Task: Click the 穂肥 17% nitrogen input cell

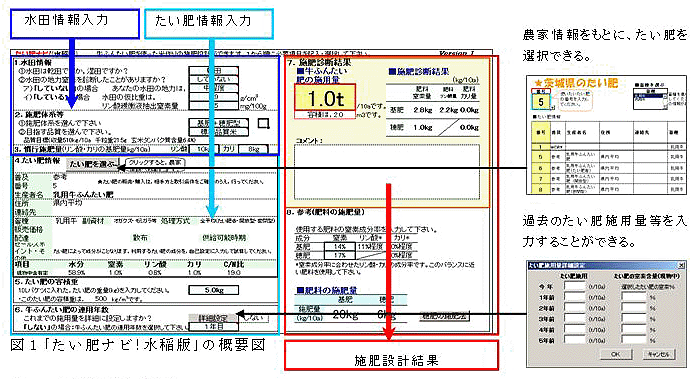Action: coord(340,255)
